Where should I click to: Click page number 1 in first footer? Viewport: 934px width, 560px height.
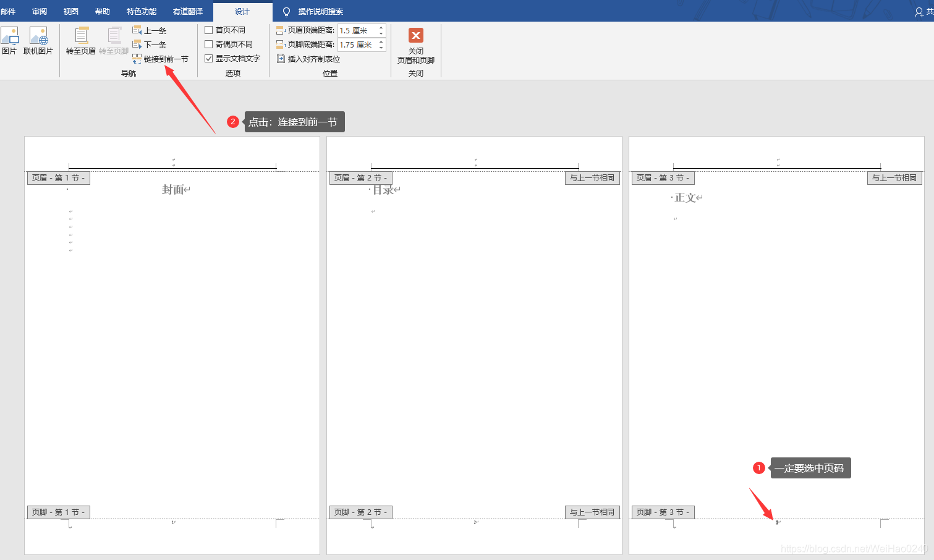pos(172,522)
